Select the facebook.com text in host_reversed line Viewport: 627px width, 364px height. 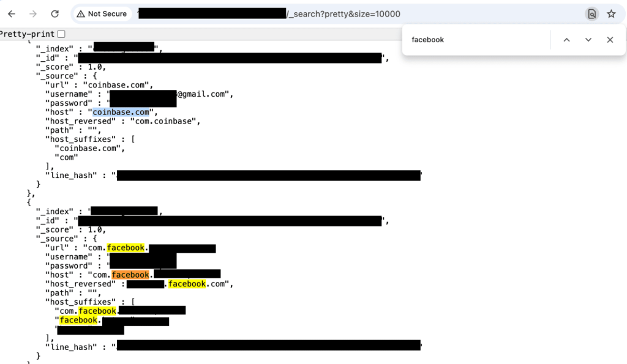(186, 283)
